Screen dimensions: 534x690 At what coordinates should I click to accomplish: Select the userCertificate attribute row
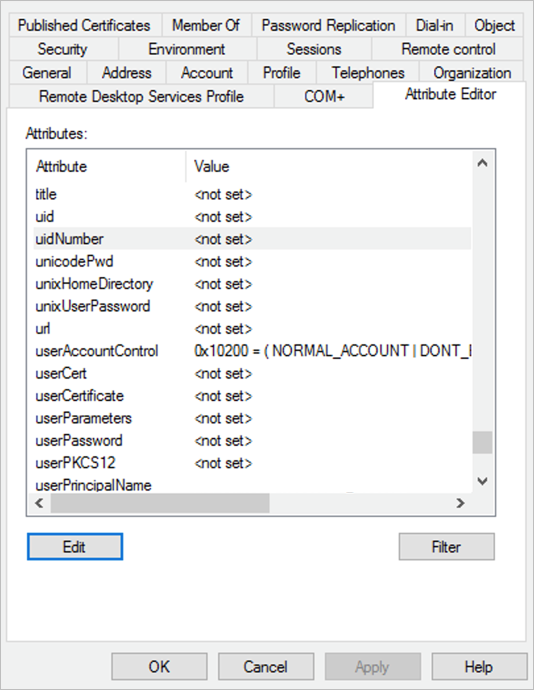pyautogui.click(x=252, y=396)
